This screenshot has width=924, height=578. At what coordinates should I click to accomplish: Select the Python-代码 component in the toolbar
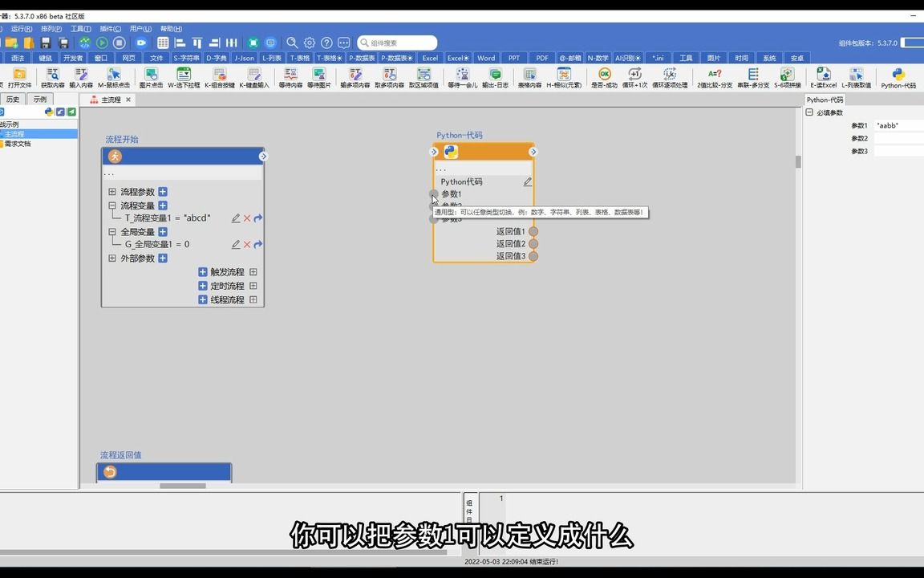[898, 76]
